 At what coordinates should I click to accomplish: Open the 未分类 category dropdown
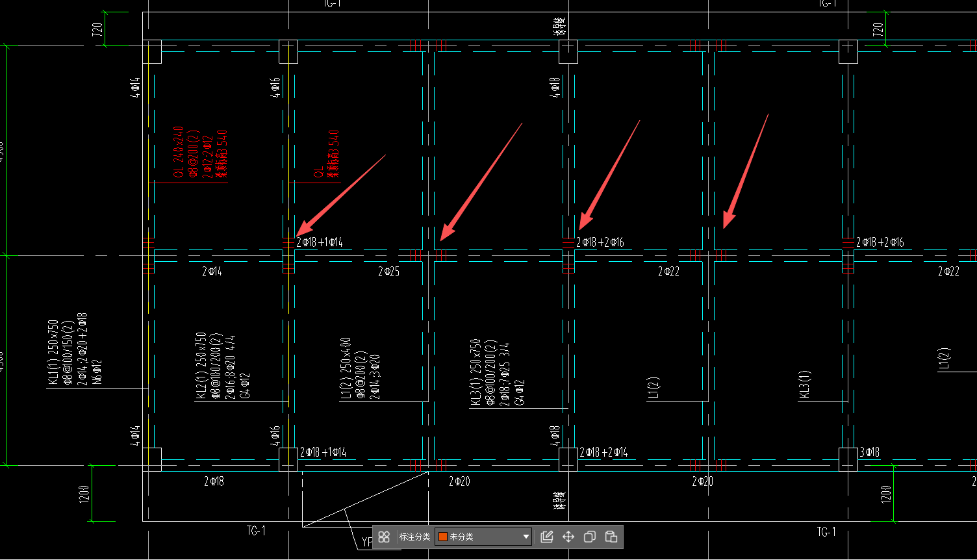click(484, 537)
